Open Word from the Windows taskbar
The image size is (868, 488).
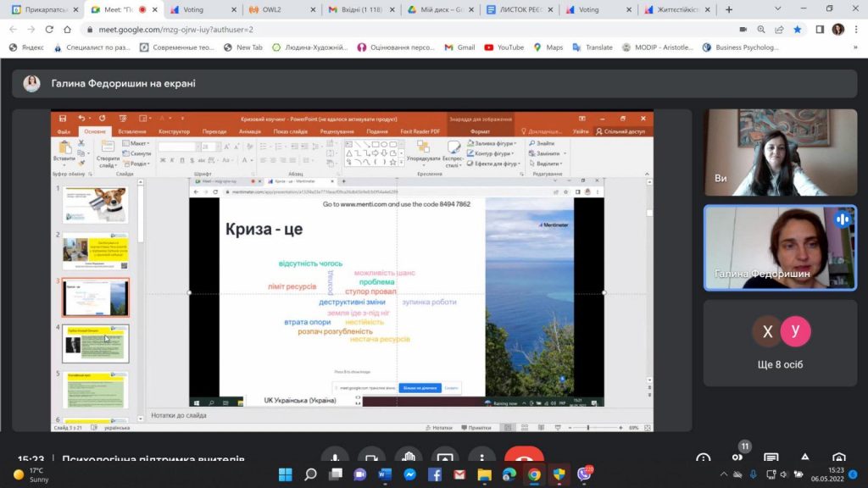pyautogui.click(x=384, y=474)
